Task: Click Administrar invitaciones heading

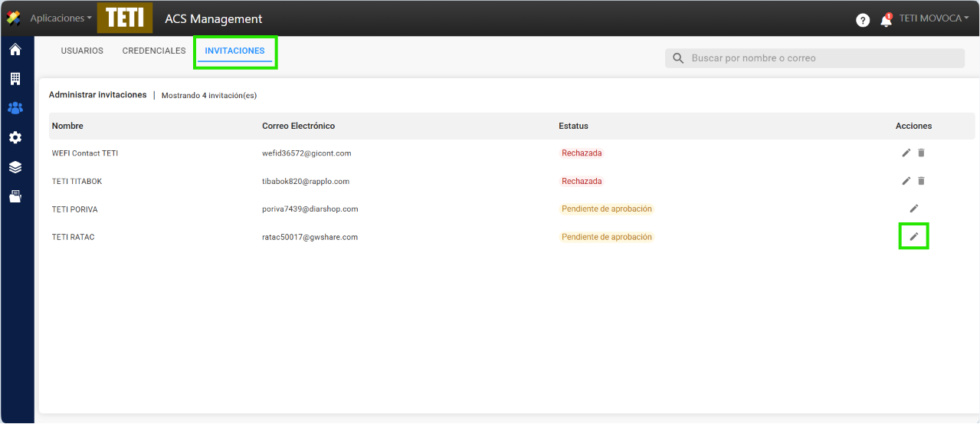Action: point(97,95)
